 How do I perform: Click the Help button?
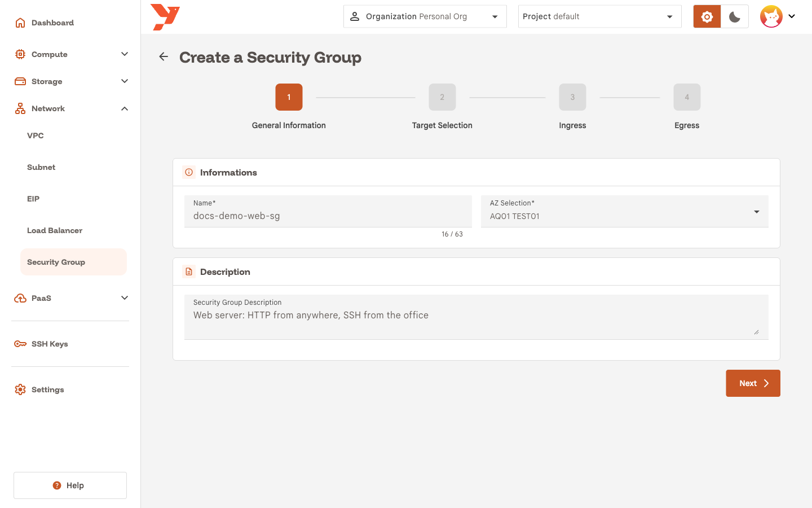(70, 485)
